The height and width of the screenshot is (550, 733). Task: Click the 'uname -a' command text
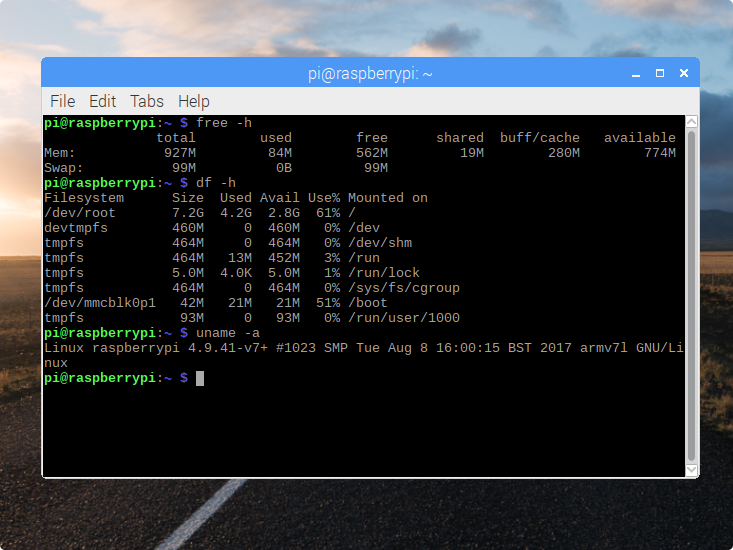pos(229,333)
